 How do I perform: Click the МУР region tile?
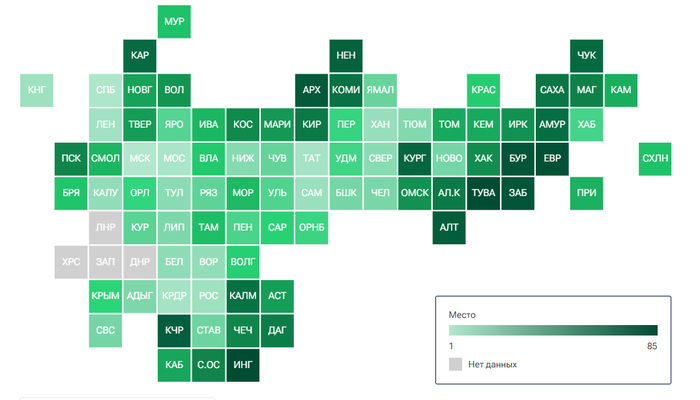[x=174, y=21]
